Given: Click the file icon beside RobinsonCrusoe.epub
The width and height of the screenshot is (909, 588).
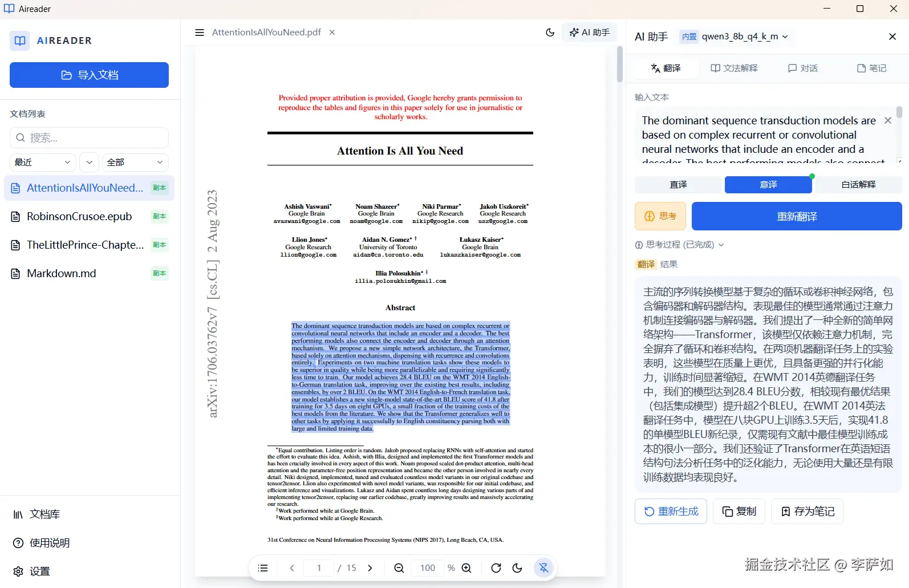Looking at the screenshot, I should pos(16,216).
